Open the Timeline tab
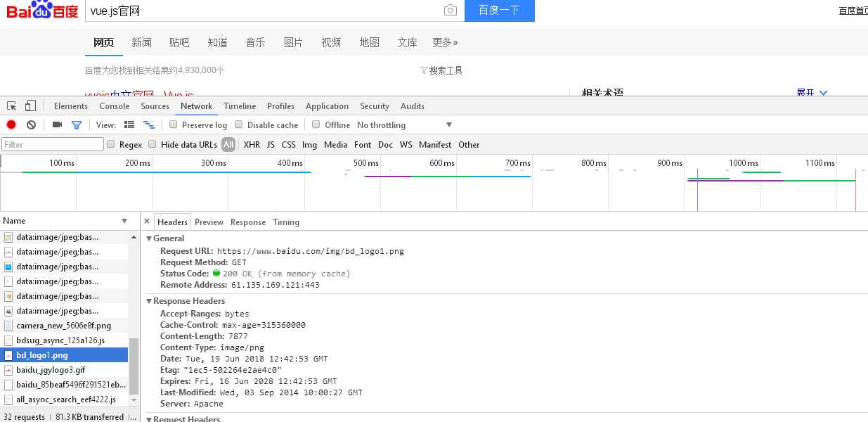Viewport: 868px width, 422px height. tap(240, 106)
